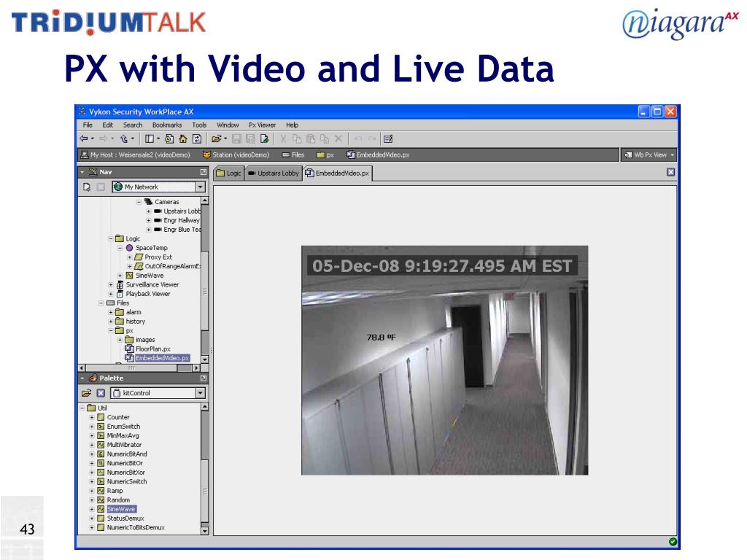The image size is (747, 560).
Task: Expand the Surveillance Viewer node
Action: 111,285
